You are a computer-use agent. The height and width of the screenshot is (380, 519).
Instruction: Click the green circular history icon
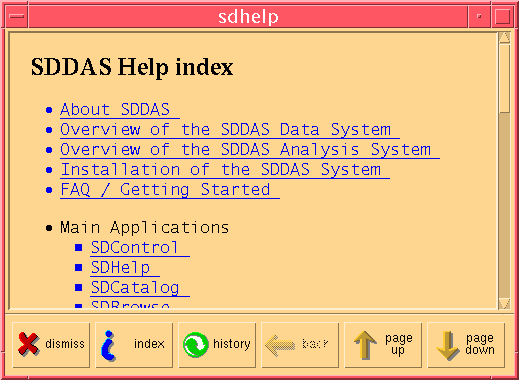tap(196, 345)
